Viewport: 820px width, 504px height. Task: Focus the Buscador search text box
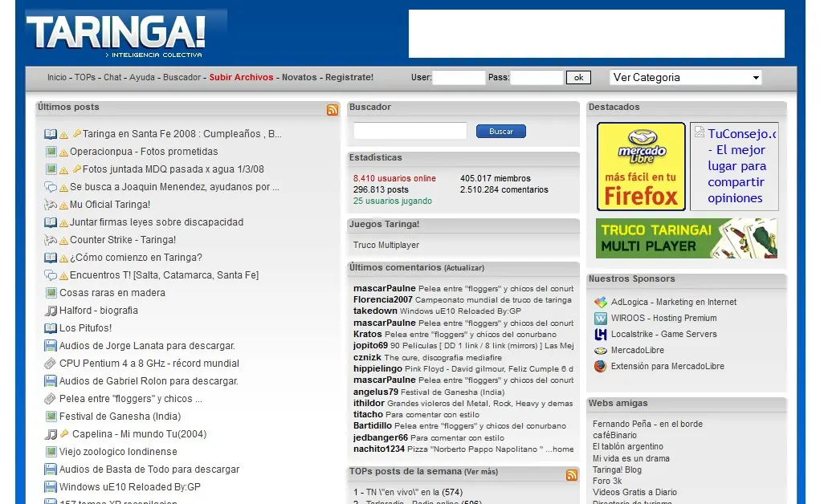(410, 131)
